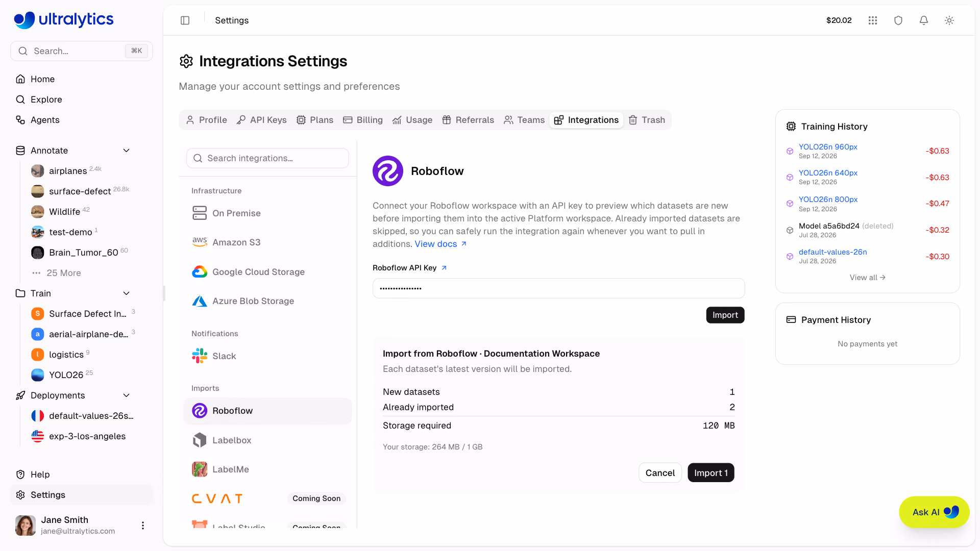Click the Roboflow API key field
Viewport: 980px width, 551px height.
(x=558, y=288)
